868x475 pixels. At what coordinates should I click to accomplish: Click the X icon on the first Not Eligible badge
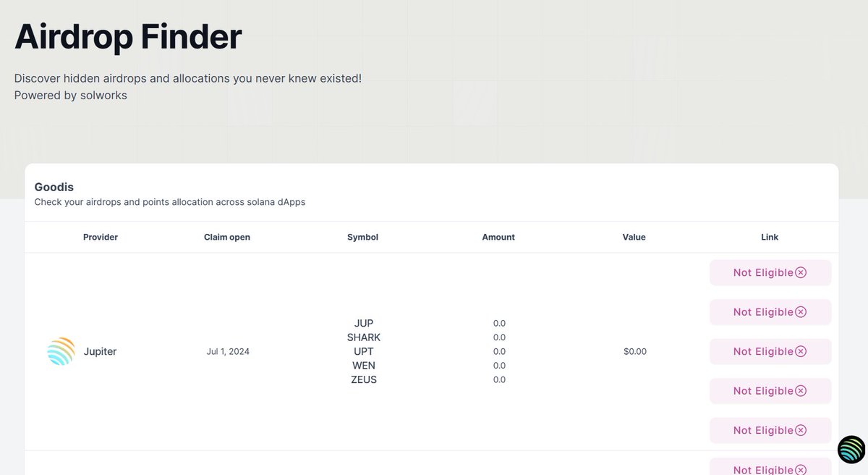click(801, 272)
